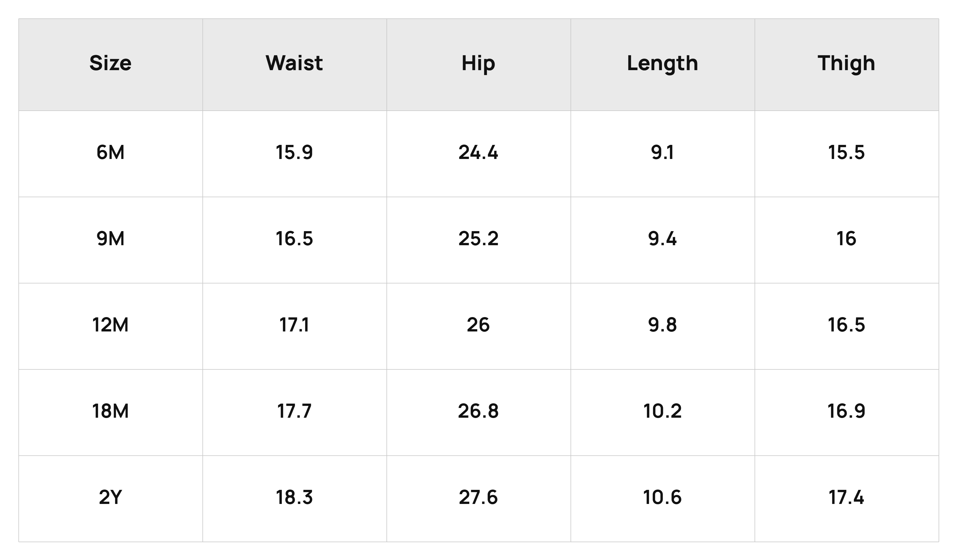
Task: Select thigh value 16.9
Action: click(847, 411)
